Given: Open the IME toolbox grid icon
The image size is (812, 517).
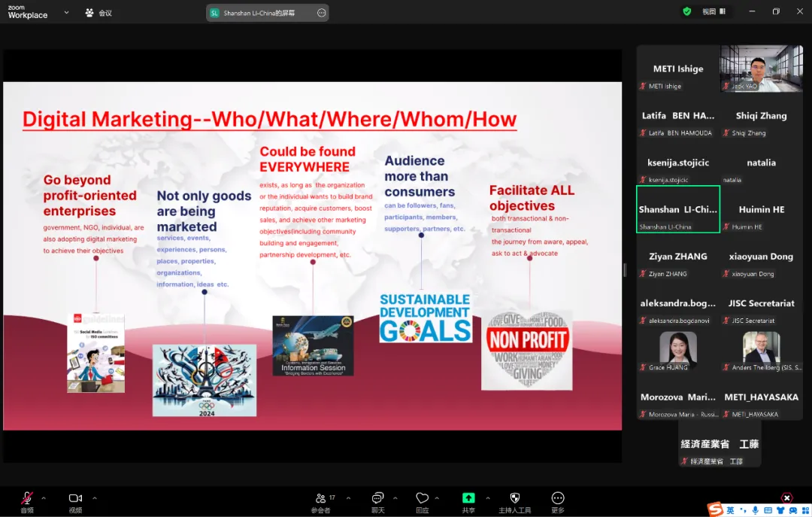Looking at the screenshot, I should [x=805, y=510].
